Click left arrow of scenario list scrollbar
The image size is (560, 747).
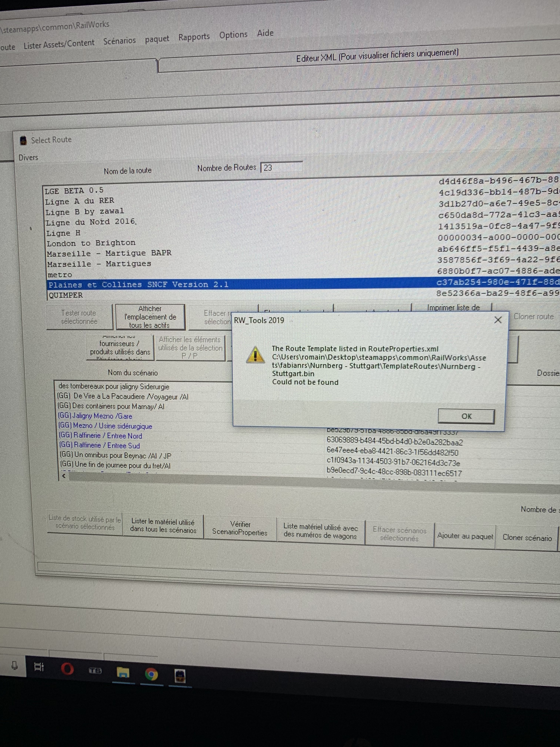point(64,476)
